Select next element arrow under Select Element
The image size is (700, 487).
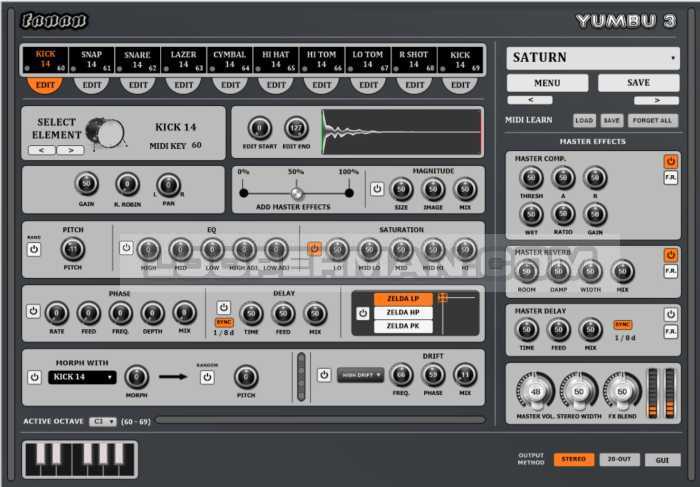[70, 150]
